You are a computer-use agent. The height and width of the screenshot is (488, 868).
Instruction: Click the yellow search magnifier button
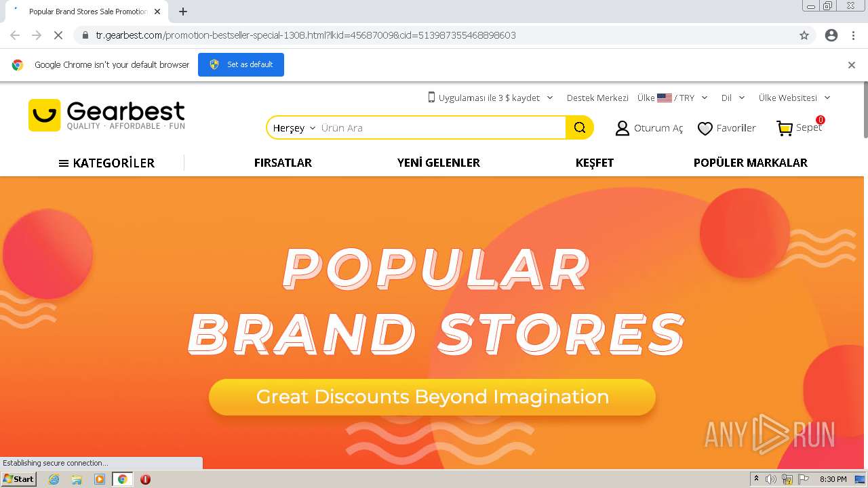pyautogui.click(x=579, y=127)
